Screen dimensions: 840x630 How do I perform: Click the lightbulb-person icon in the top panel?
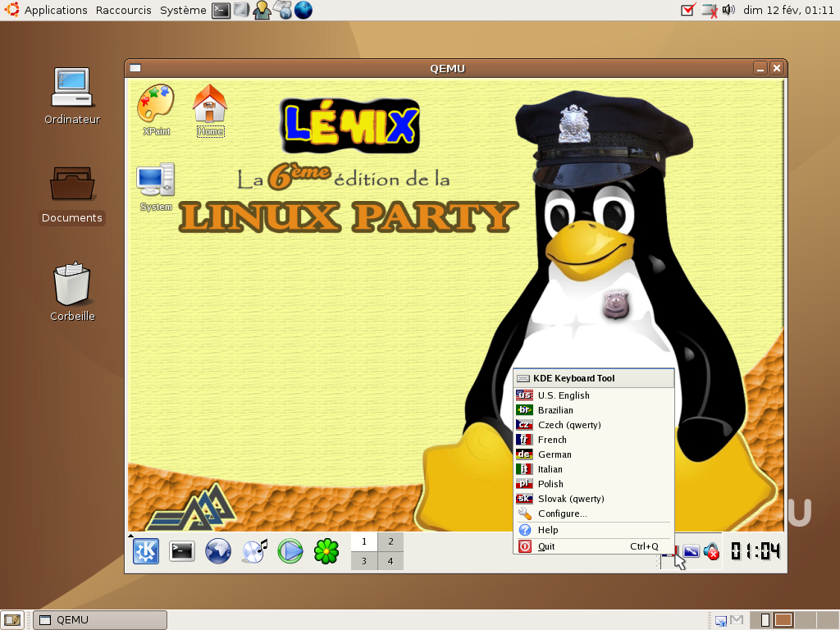[262, 10]
